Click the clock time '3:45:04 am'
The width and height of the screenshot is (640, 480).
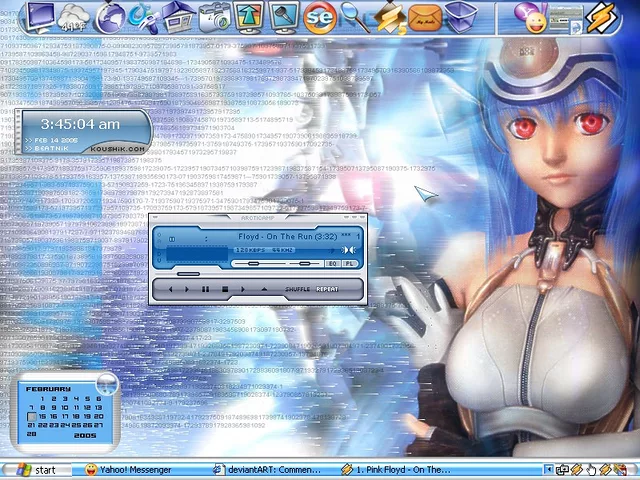point(80,124)
